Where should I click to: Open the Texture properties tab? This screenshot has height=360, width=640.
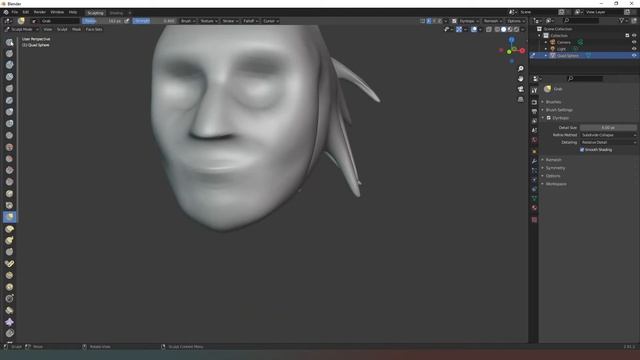pos(534,220)
